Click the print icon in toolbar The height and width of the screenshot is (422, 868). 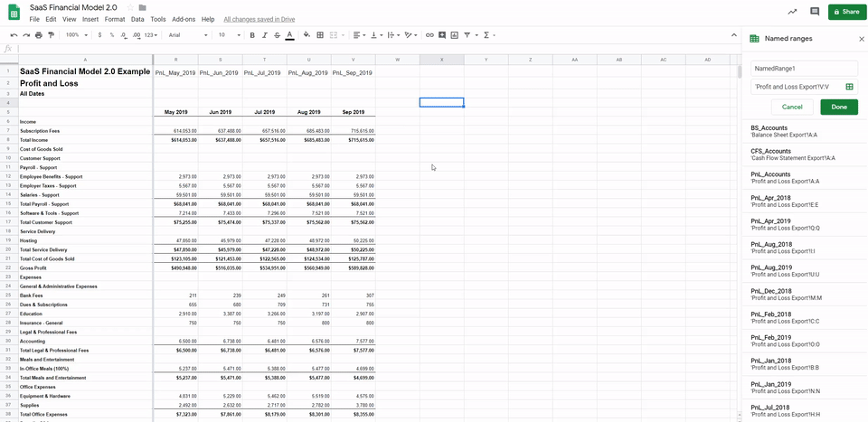pyautogui.click(x=39, y=35)
